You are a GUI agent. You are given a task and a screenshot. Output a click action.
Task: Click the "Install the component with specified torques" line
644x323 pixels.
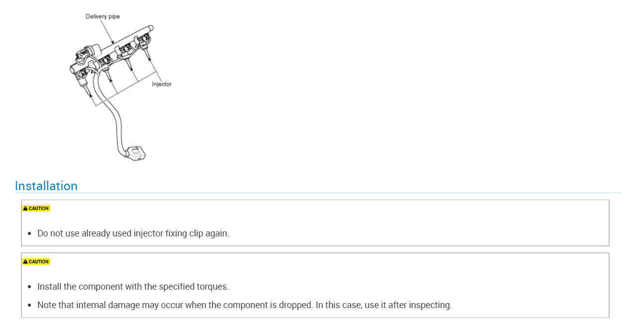(x=133, y=287)
